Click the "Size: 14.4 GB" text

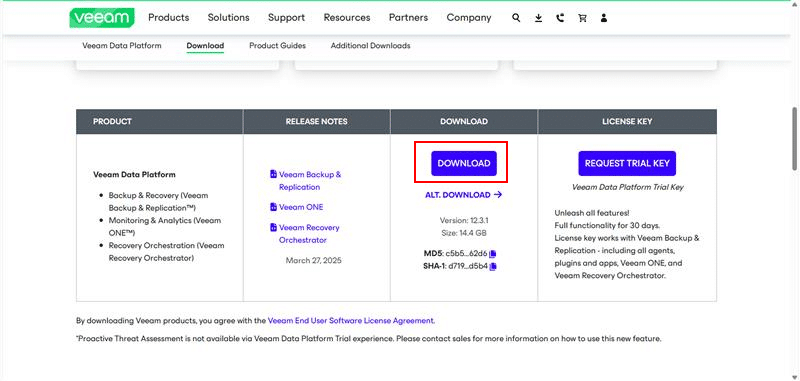(x=464, y=233)
